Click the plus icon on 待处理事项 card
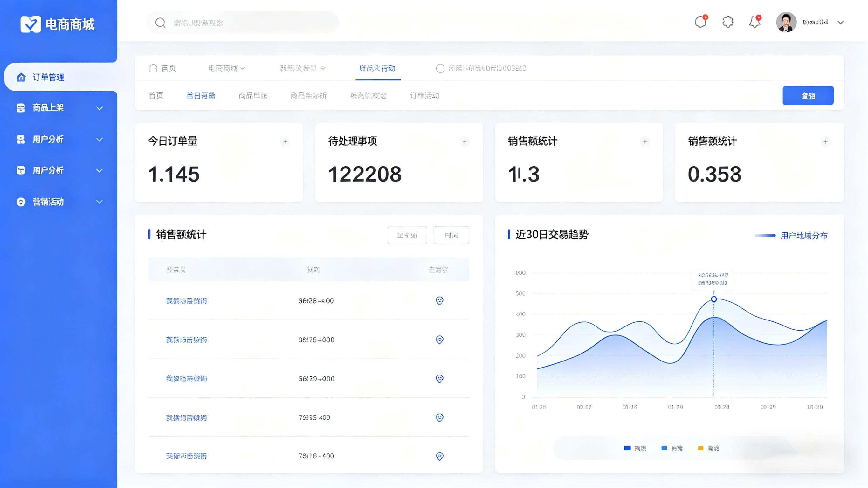Image resolution: width=868 pixels, height=488 pixels. coord(465,141)
